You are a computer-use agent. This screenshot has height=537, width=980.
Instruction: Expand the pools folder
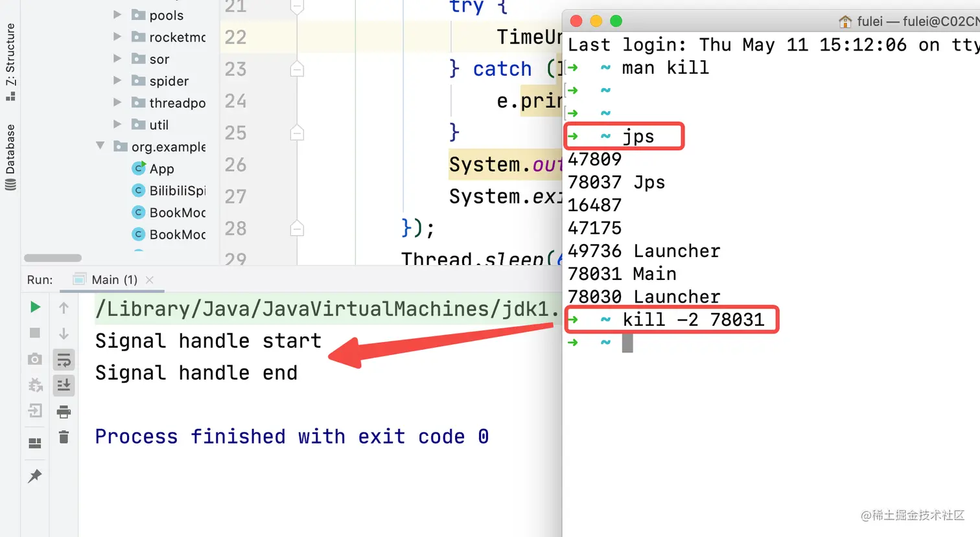pos(117,14)
